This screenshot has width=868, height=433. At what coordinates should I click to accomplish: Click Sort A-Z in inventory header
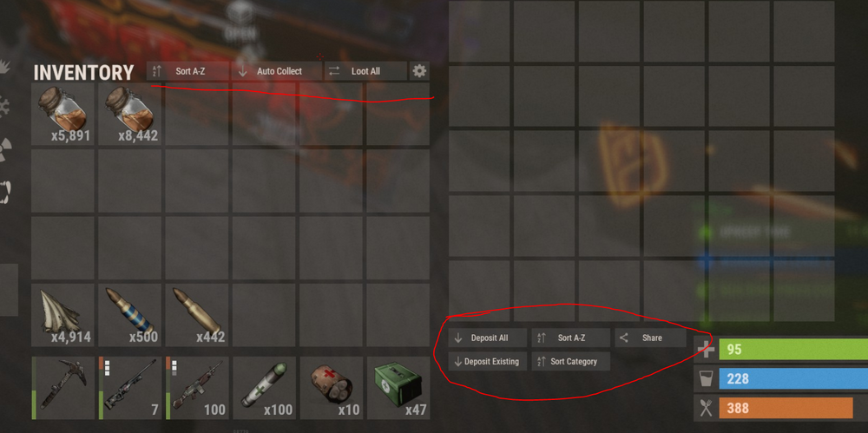[x=187, y=71]
